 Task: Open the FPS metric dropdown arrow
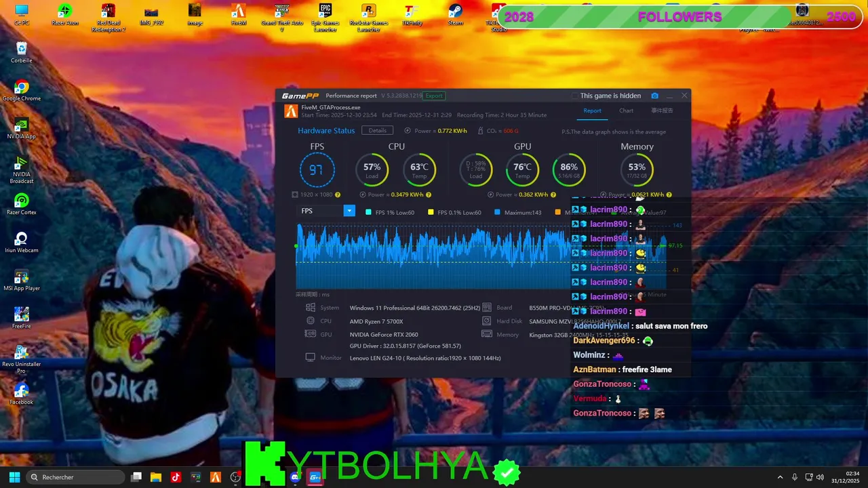tap(349, 211)
